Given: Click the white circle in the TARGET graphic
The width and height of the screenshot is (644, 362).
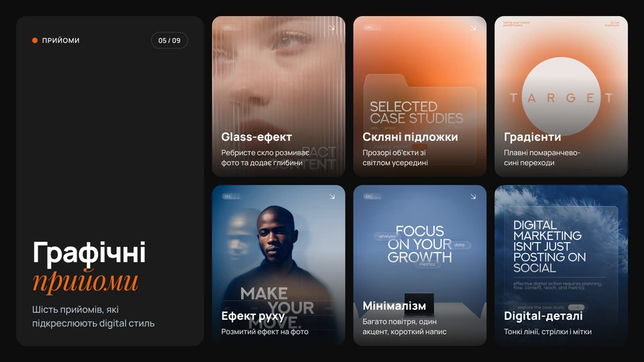Looking at the screenshot, I should [561, 97].
